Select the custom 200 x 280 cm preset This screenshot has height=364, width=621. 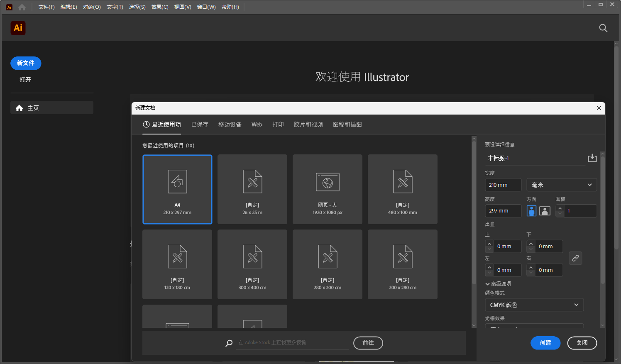coord(403,264)
